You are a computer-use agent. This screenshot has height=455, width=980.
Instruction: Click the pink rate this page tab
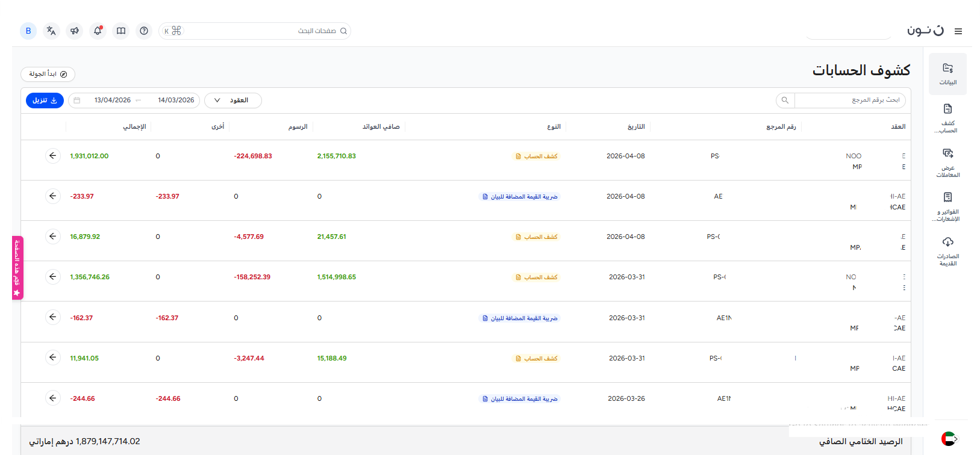tap(17, 267)
